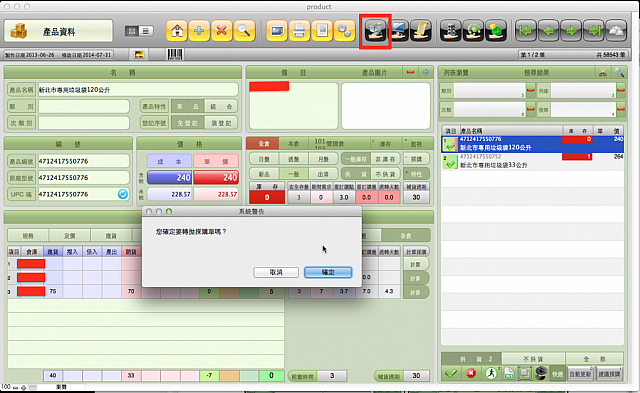Delete record with red X toolbar icon
This screenshot has width=640, height=393.
coord(222,31)
